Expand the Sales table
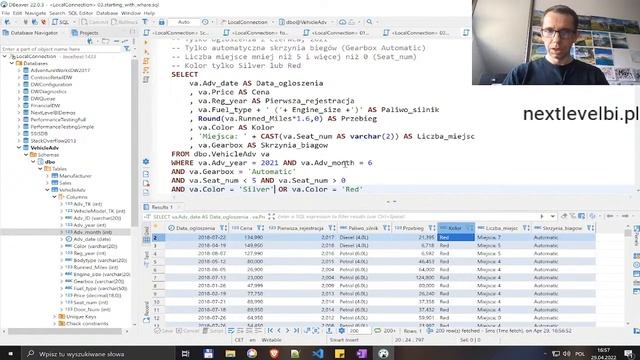This screenshot has width=640, height=360. coord(47,183)
